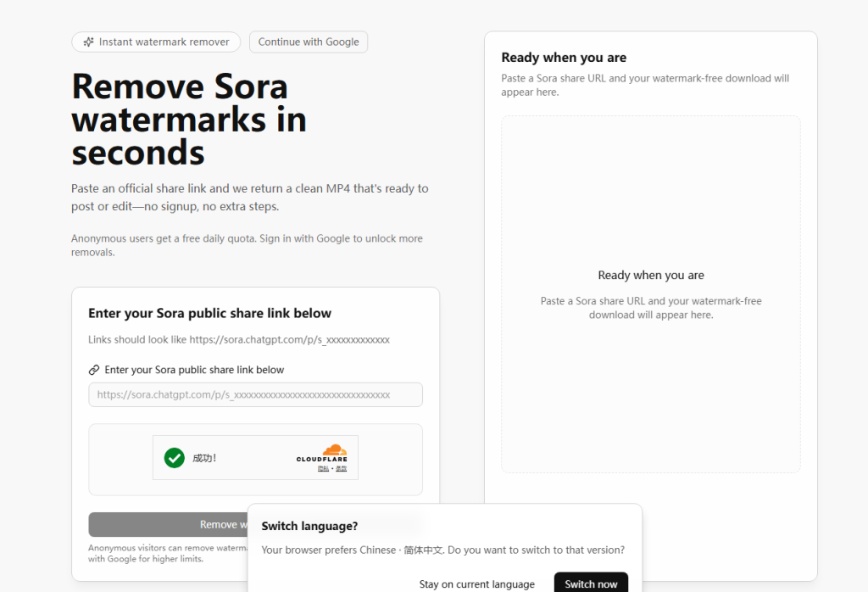Screen dimensions: 868x592
Task: Click the 'Remove Sora watermarks in seconds' headline
Action: pos(189,120)
